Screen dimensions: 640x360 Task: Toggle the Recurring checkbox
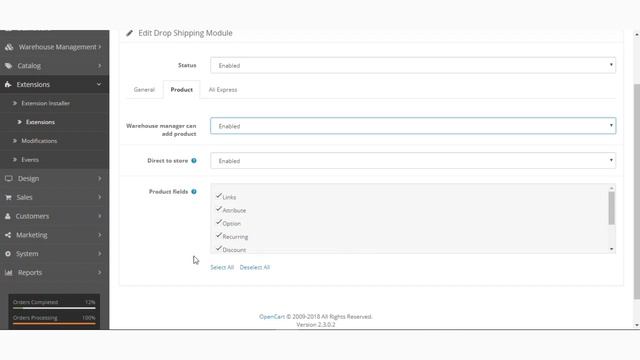tap(219, 235)
